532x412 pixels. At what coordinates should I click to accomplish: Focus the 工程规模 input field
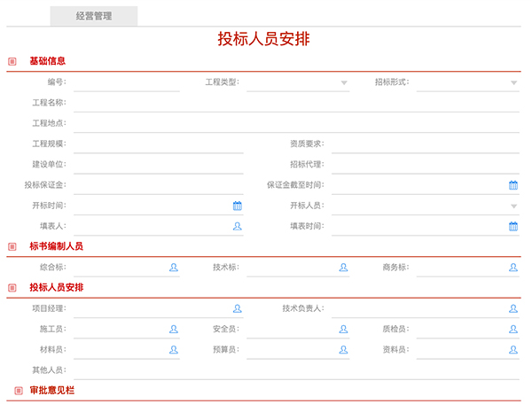(159, 144)
